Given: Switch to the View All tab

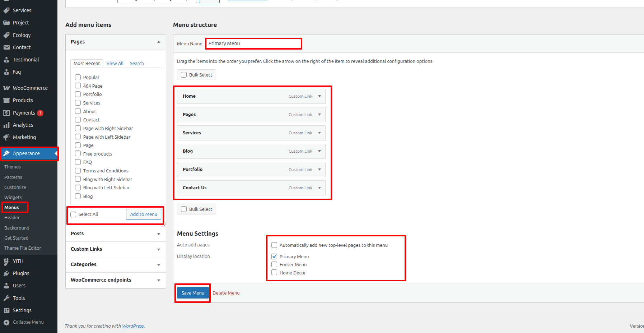Looking at the screenshot, I should (115, 63).
